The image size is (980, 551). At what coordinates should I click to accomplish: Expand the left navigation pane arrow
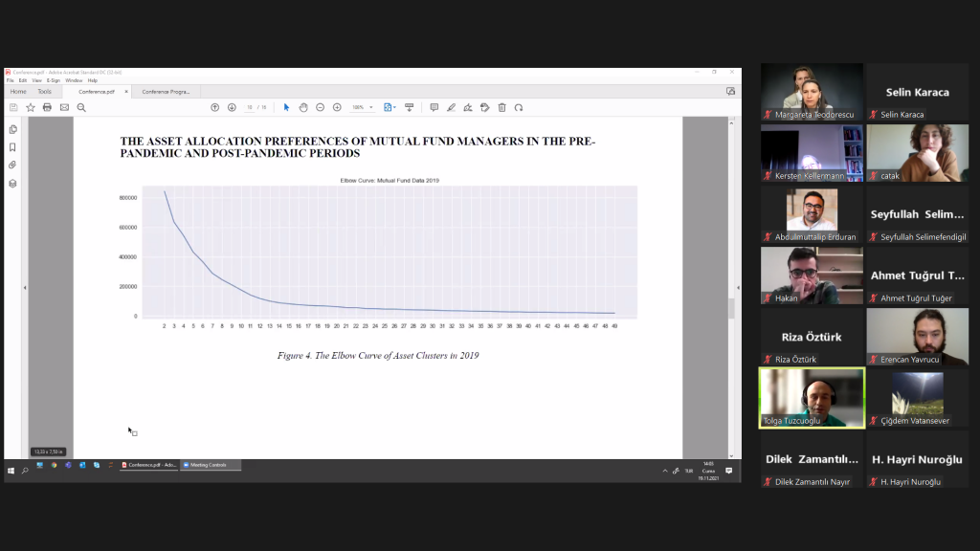pos(25,288)
